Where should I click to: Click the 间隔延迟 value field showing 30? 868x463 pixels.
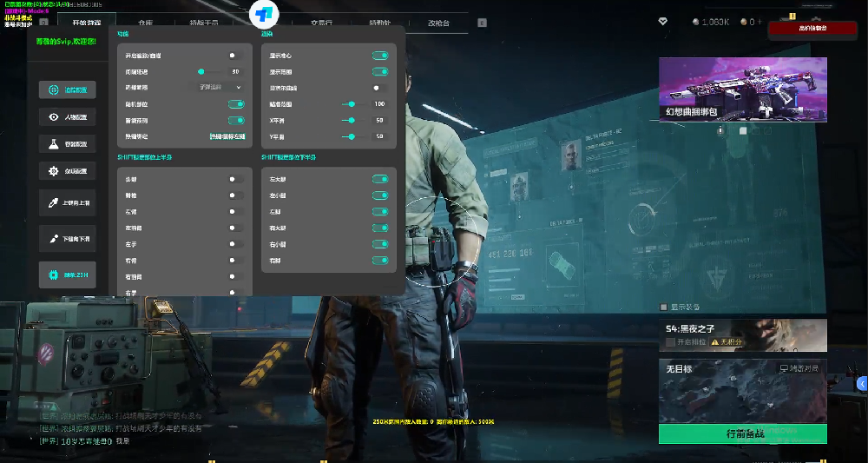(x=236, y=71)
